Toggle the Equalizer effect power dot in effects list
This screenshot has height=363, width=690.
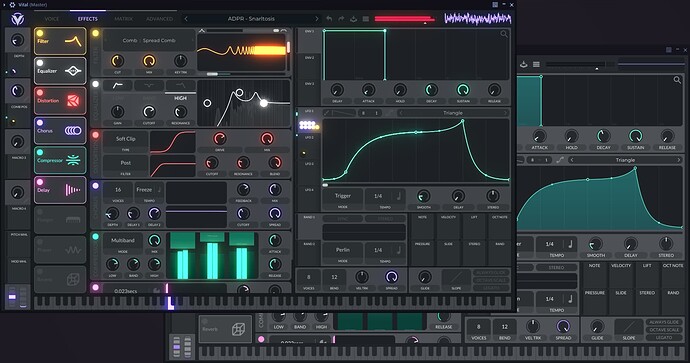pos(40,63)
